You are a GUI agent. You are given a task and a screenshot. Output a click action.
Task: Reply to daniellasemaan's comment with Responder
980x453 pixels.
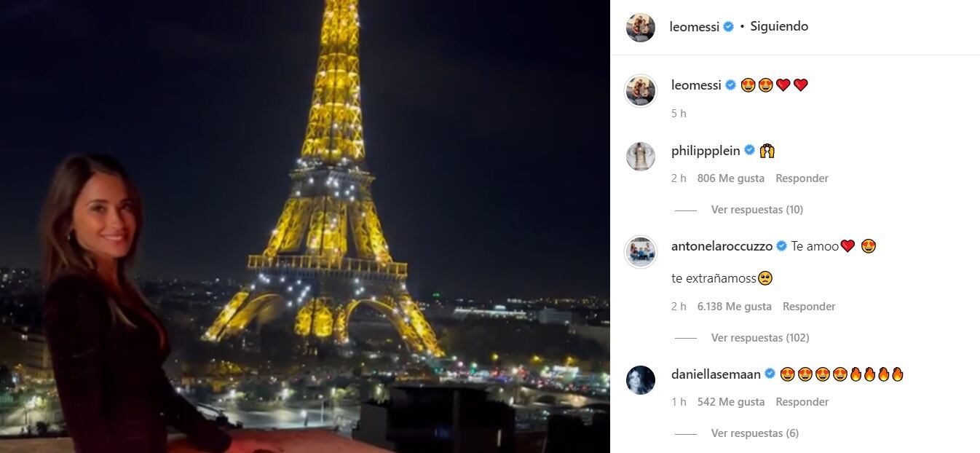802,402
